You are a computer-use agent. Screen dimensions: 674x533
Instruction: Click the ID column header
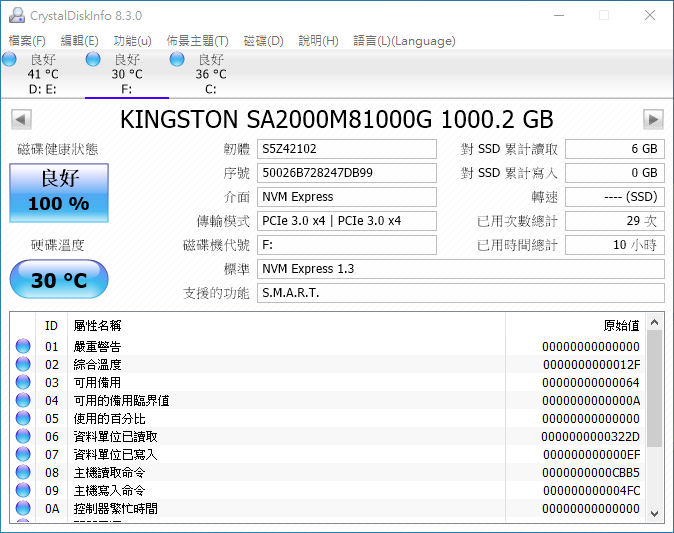click(x=51, y=326)
